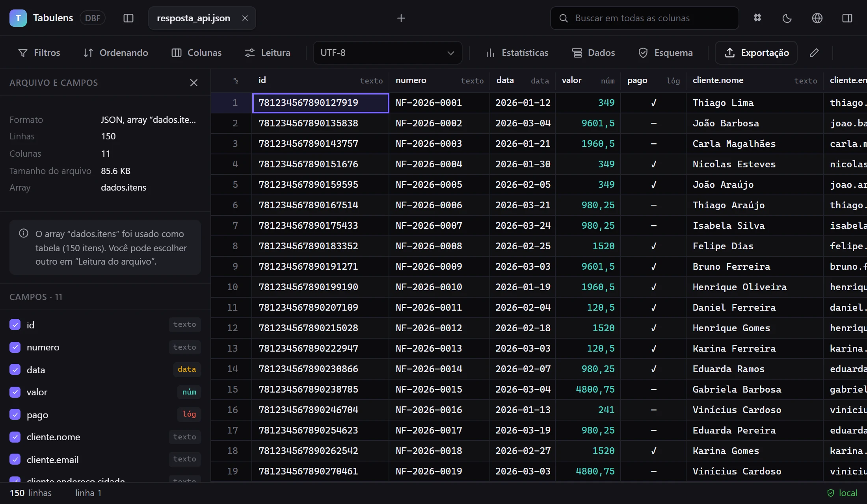Click the DBF badge

93,18
